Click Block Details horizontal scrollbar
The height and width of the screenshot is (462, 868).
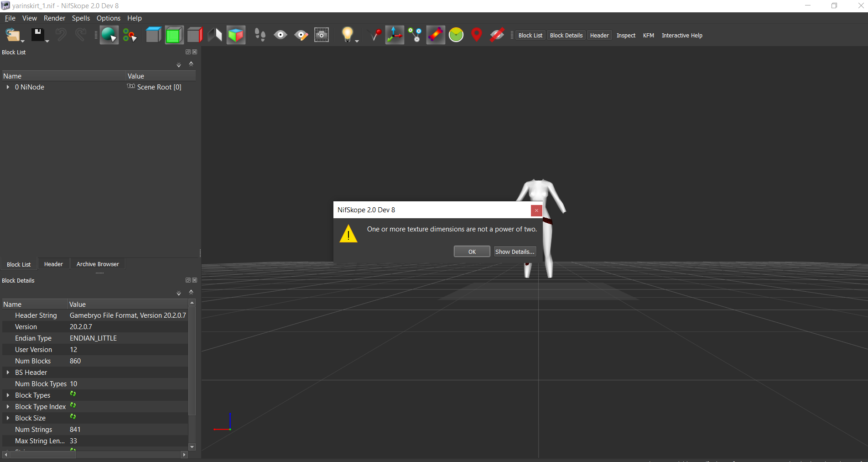pos(42,455)
